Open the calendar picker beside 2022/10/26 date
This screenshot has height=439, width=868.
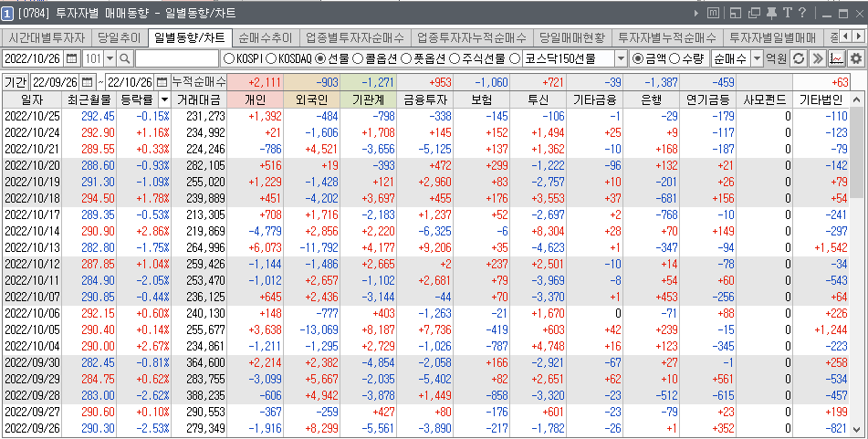click(x=71, y=58)
